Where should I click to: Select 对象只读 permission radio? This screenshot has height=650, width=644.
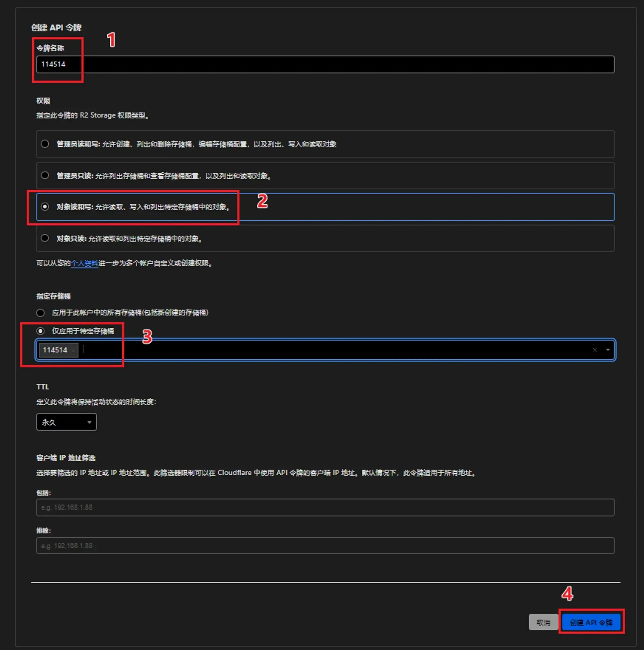pyautogui.click(x=45, y=238)
